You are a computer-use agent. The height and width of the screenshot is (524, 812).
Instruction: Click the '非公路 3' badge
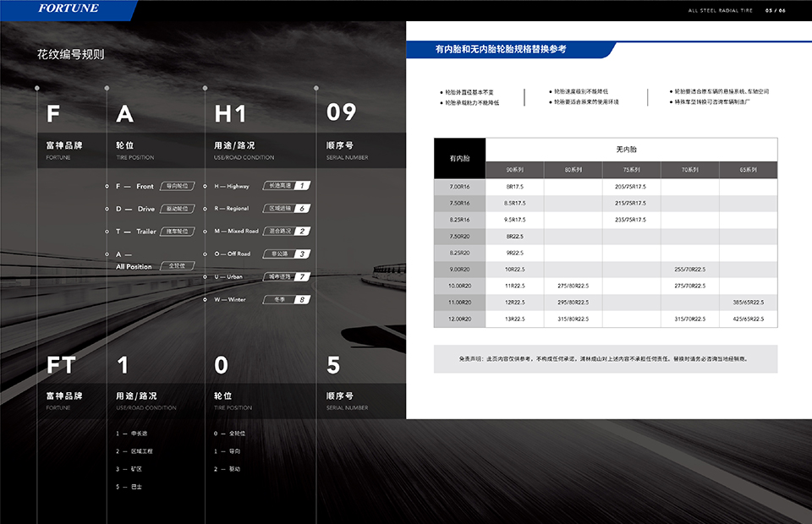287,254
